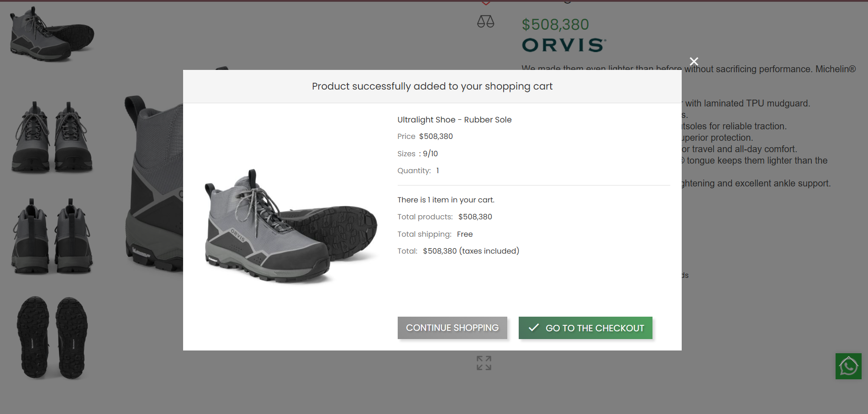Close the added-to-cart popup with X
The height and width of the screenshot is (414, 868).
pyautogui.click(x=694, y=61)
